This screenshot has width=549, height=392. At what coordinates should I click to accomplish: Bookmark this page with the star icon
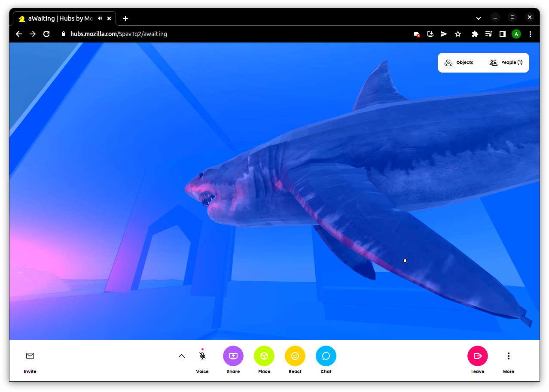(458, 34)
